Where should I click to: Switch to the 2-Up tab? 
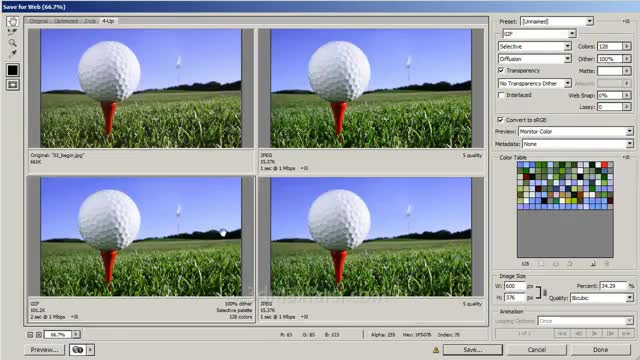tap(90, 21)
